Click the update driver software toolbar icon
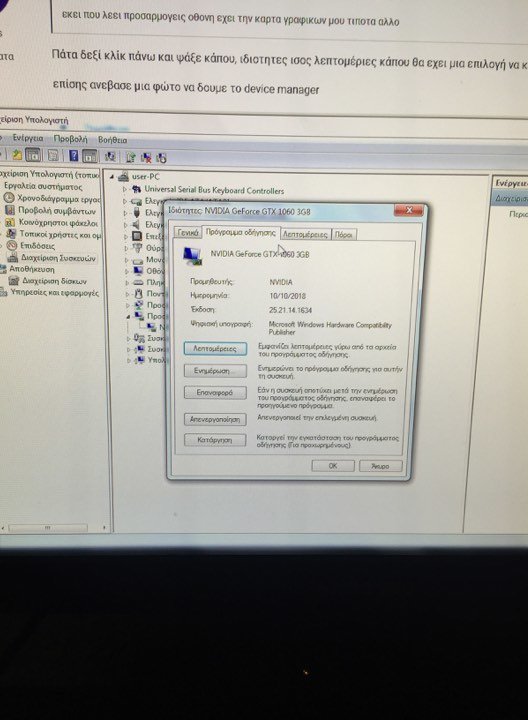Viewport: 528px width, 720px height. tap(130, 158)
